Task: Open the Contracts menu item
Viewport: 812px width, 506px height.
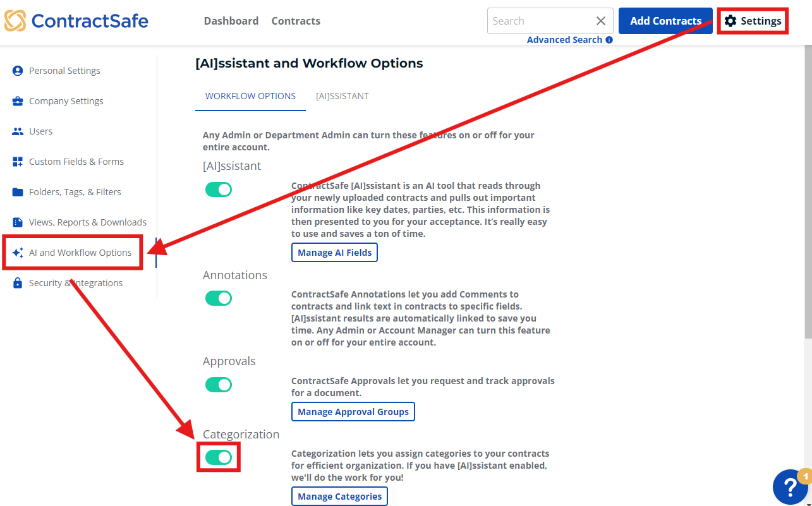Action: tap(295, 20)
